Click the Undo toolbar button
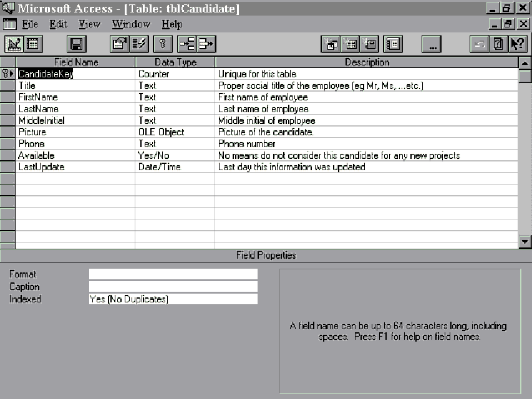This screenshot has width=532, height=399. click(479, 44)
